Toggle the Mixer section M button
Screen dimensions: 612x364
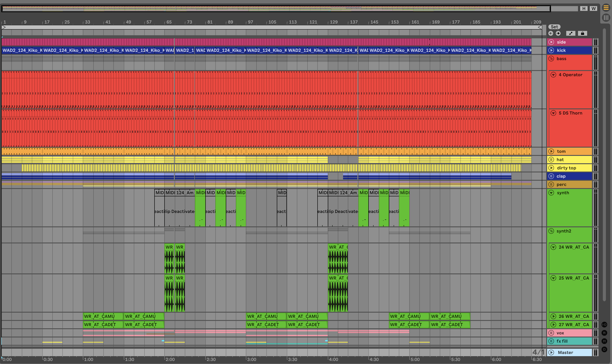[604, 341]
